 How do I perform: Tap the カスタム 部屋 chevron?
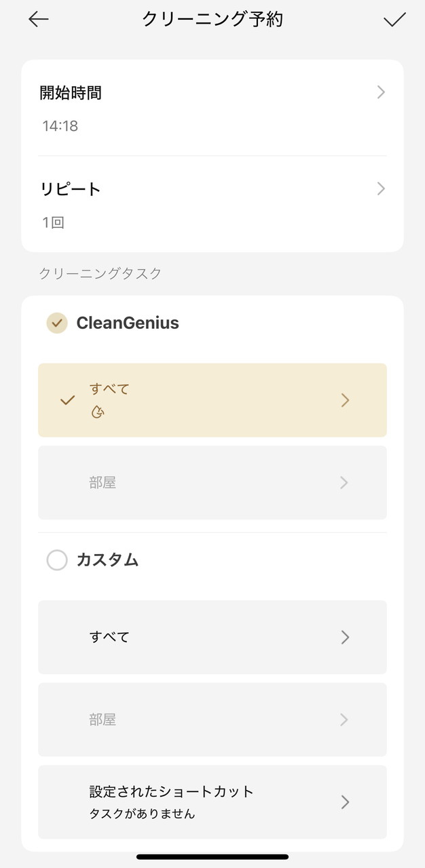(344, 719)
